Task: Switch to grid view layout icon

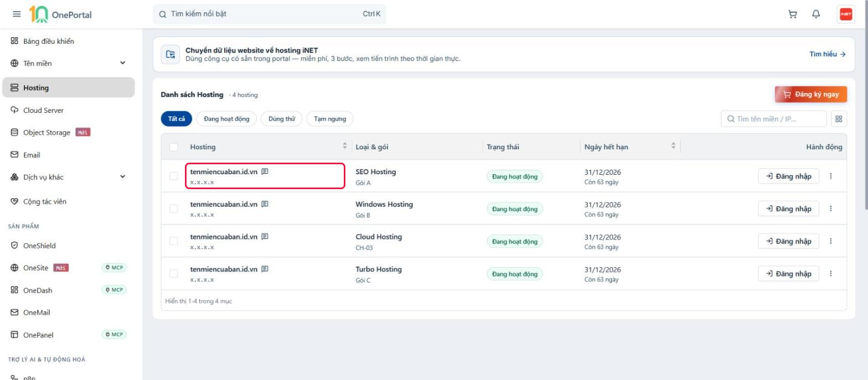Action: coord(839,119)
